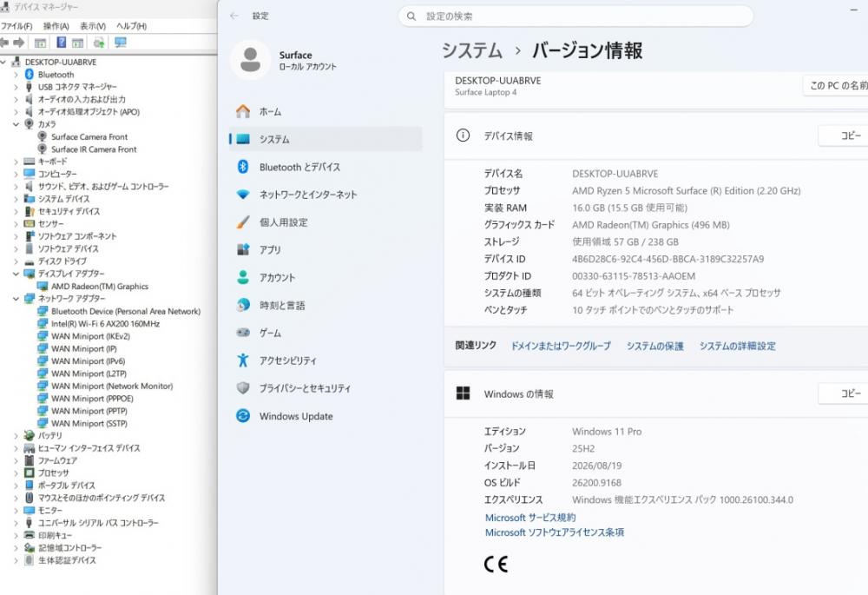Click the ホーム house icon in Settings sidebar

tap(243, 111)
